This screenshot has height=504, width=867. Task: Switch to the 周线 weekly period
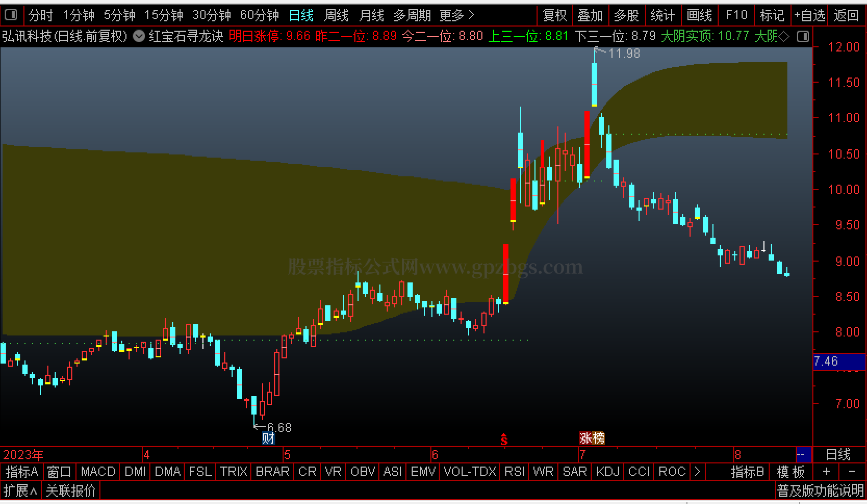(x=336, y=16)
